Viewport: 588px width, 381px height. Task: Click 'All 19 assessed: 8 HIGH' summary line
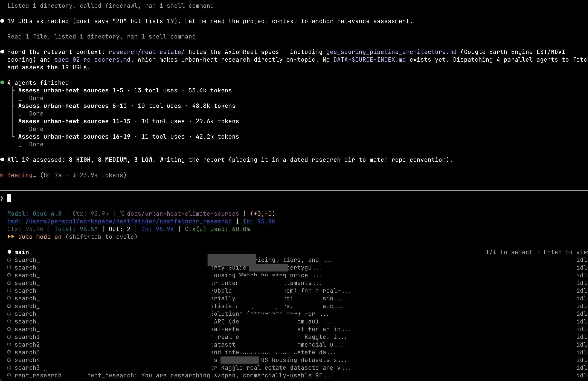pyautogui.click(x=230, y=160)
